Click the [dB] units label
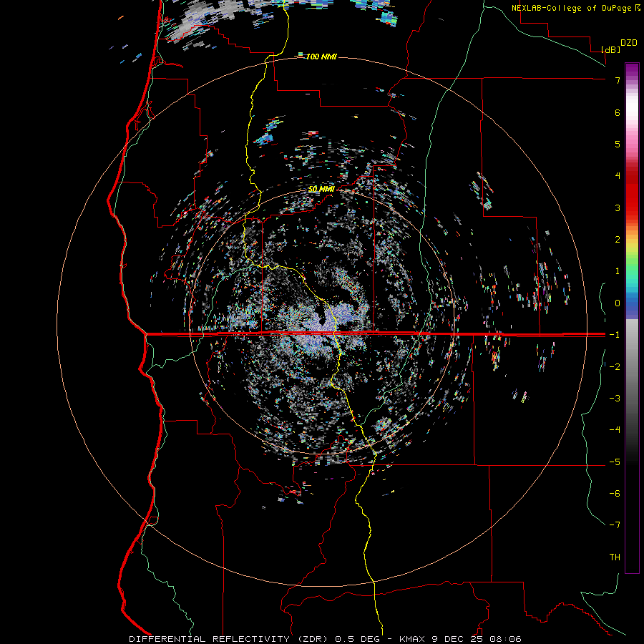The image size is (644, 644). [610, 50]
